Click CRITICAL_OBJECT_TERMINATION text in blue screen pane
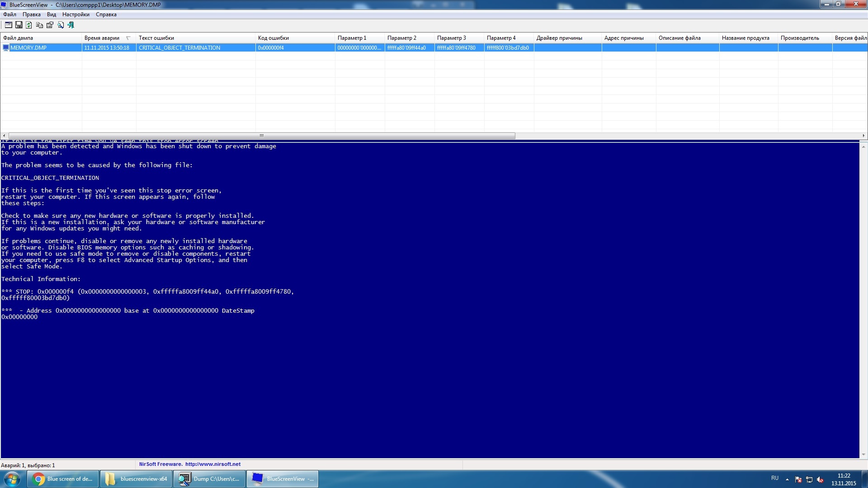868x488 pixels. (50, 178)
